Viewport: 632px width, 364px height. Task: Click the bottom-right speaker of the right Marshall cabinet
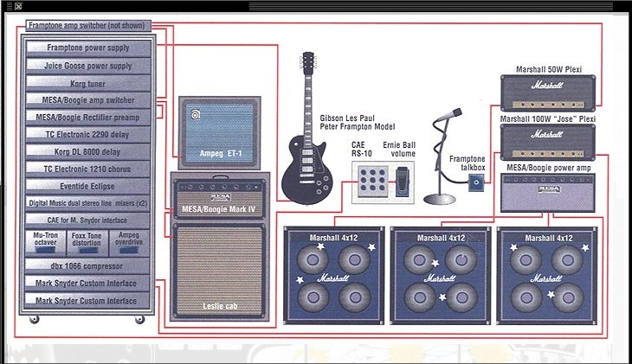(568, 297)
